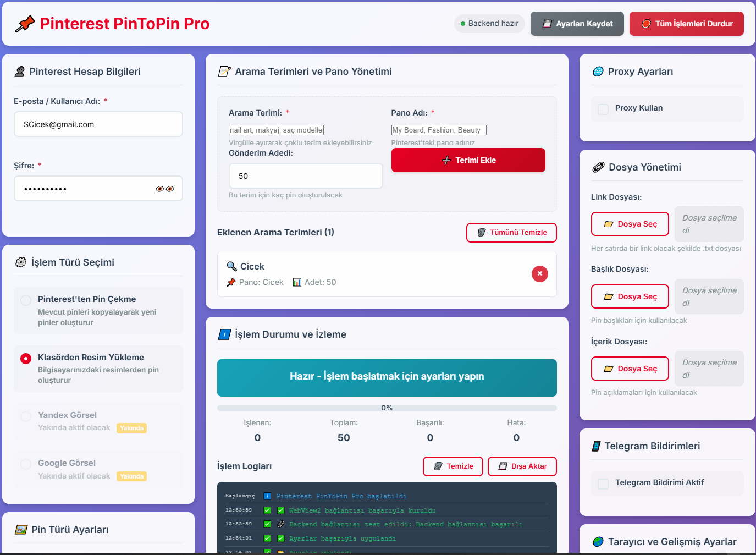
Task: Click the İşlem Türü Seçimi gear icon
Action: (x=21, y=262)
